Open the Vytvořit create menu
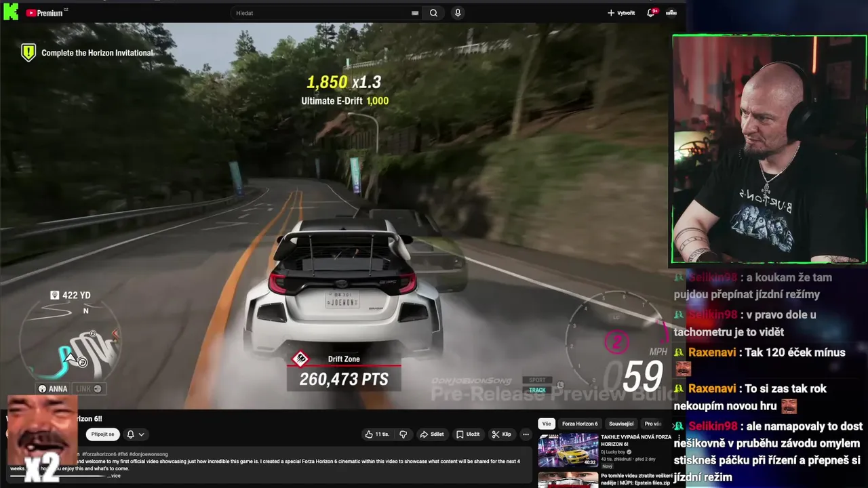The image size is (868, 488). [x=621, y=13]
